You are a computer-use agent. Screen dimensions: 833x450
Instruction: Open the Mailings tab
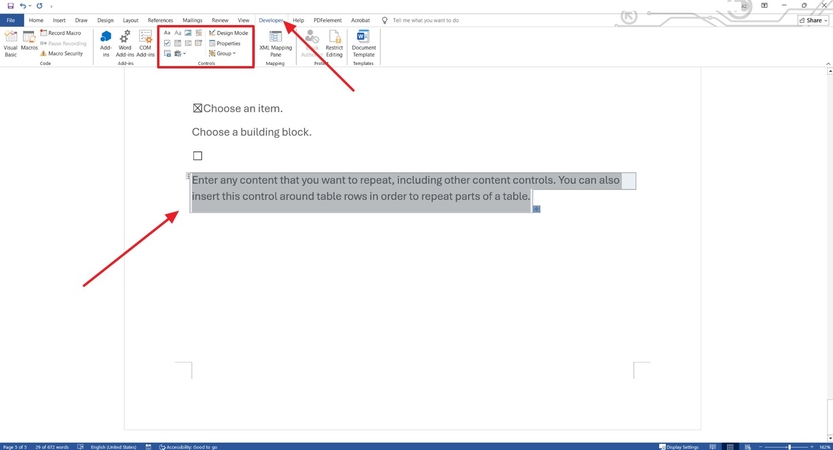pyautogui.click(x=192, y=20)
